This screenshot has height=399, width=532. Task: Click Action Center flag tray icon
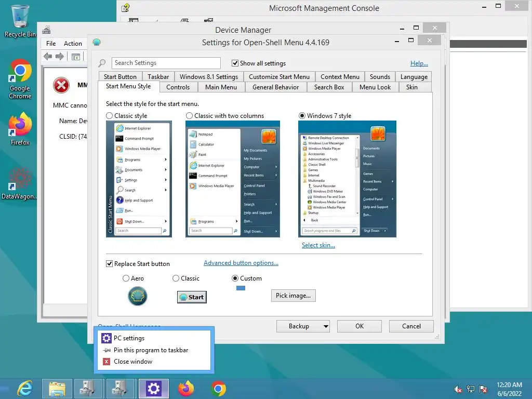click(484, 389)
